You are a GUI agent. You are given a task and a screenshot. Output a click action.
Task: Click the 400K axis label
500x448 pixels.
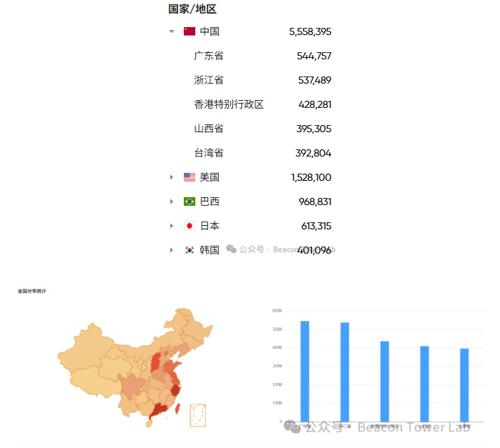277,348
